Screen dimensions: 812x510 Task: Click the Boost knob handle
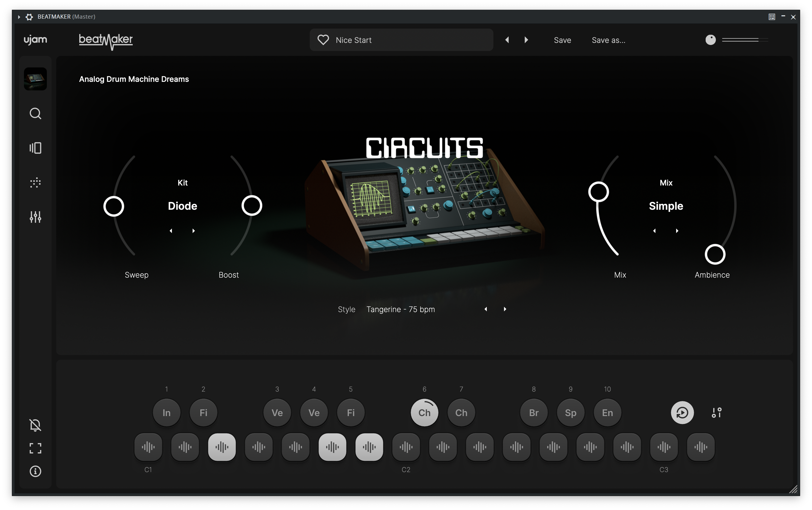(x=252, y=206)
